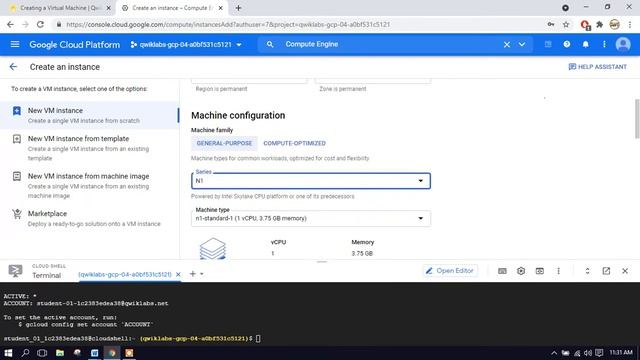The image size is (640, 360).
Task: Open the volume control in tray
Action: tap(588, 353)
